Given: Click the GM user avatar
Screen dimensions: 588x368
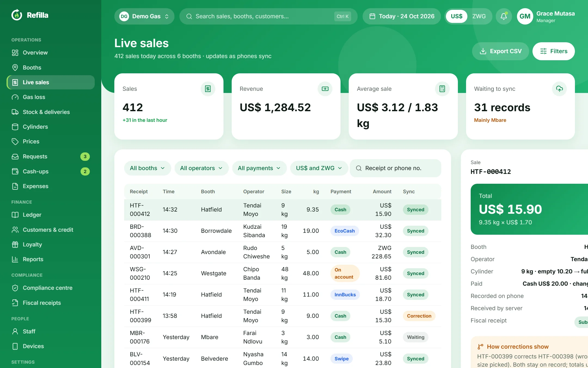Looking at the screenshot, I should tap(525, 16).
